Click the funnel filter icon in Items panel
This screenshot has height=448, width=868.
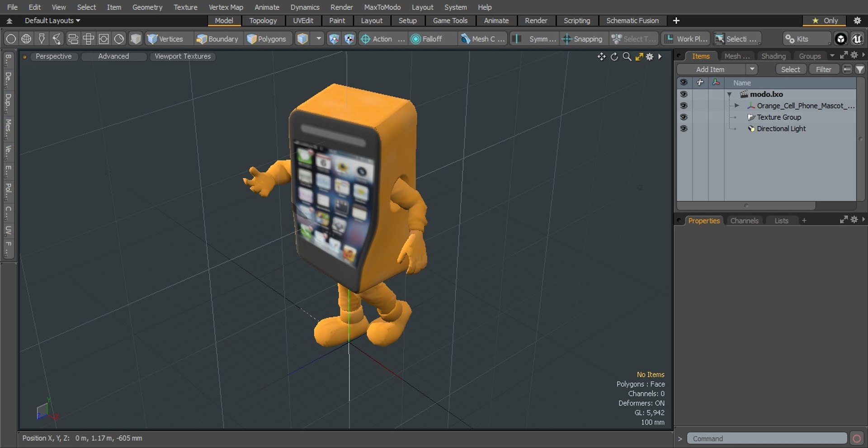(860, 69)
